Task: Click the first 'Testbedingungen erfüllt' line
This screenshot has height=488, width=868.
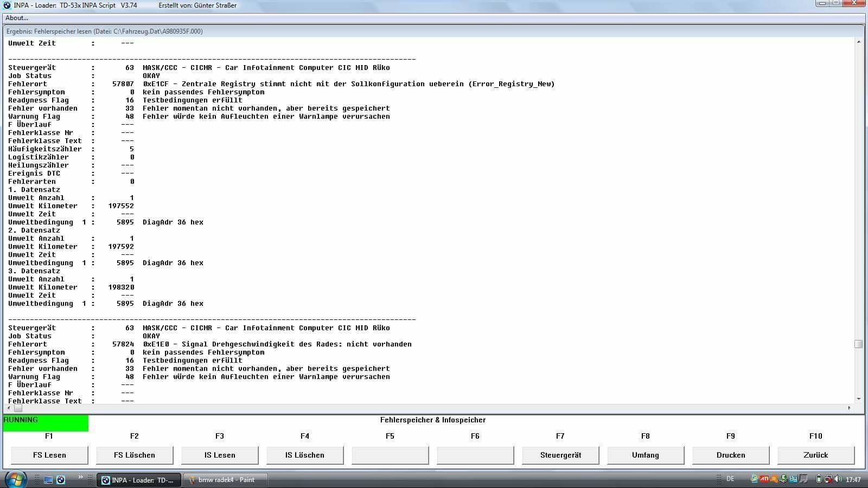Action: [x=193, y=100]
